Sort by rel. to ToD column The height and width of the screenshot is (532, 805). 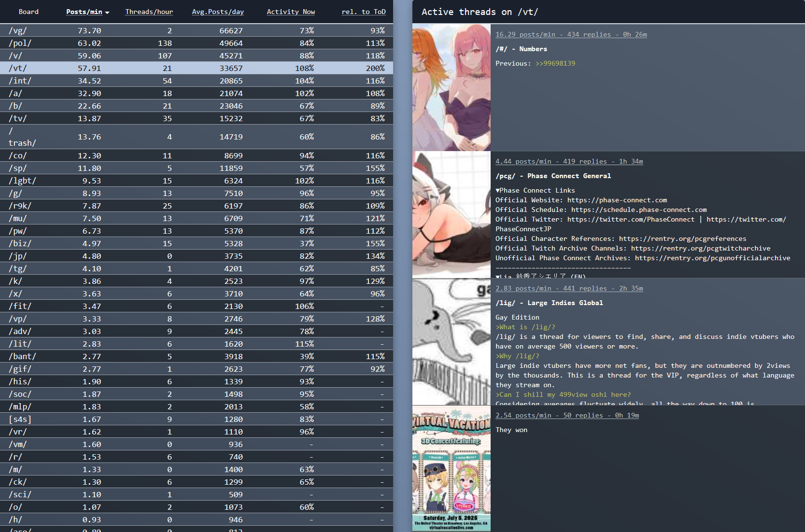(363, 12)
